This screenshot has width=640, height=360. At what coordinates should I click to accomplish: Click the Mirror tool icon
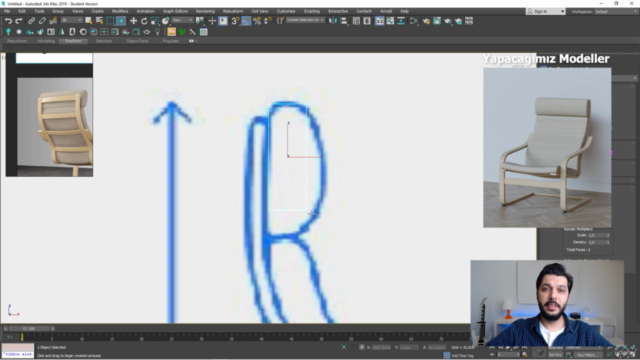[333, 21]
